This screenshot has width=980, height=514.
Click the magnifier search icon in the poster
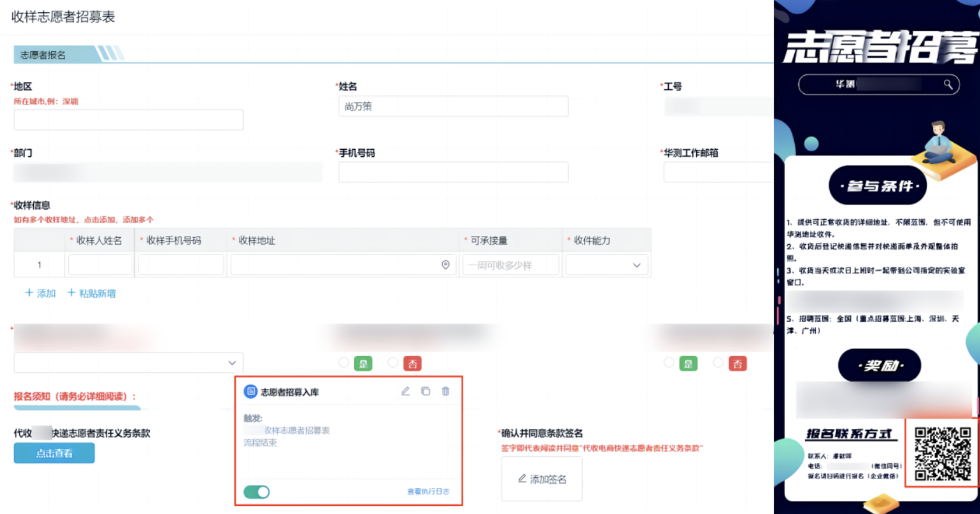[x=948, y=85]
